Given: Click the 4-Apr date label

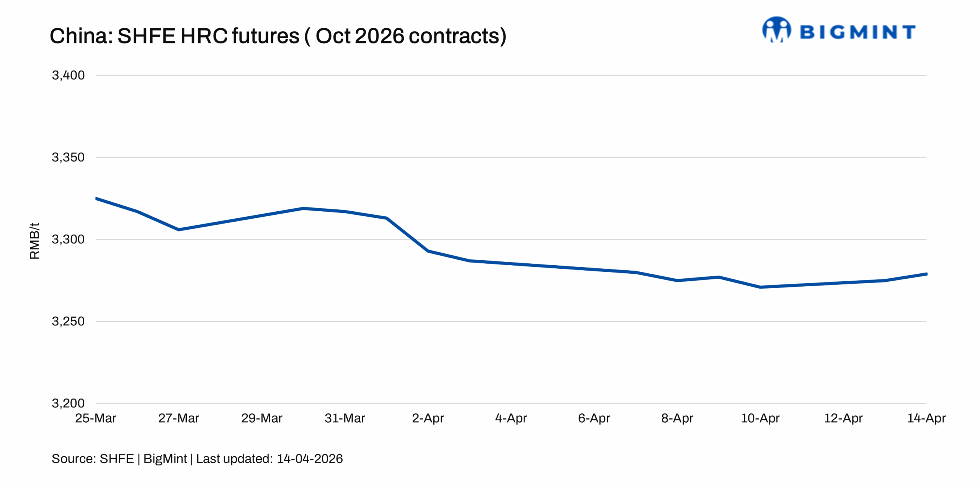Looking at the screenshot, I should click(511, 418).
